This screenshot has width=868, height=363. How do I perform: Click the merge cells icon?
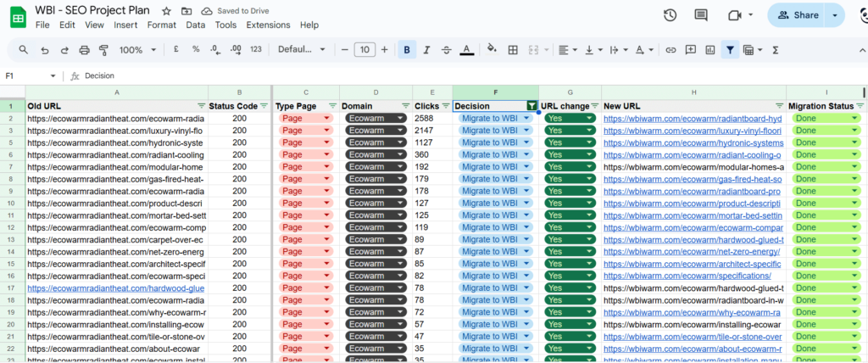tap(534, 50)
